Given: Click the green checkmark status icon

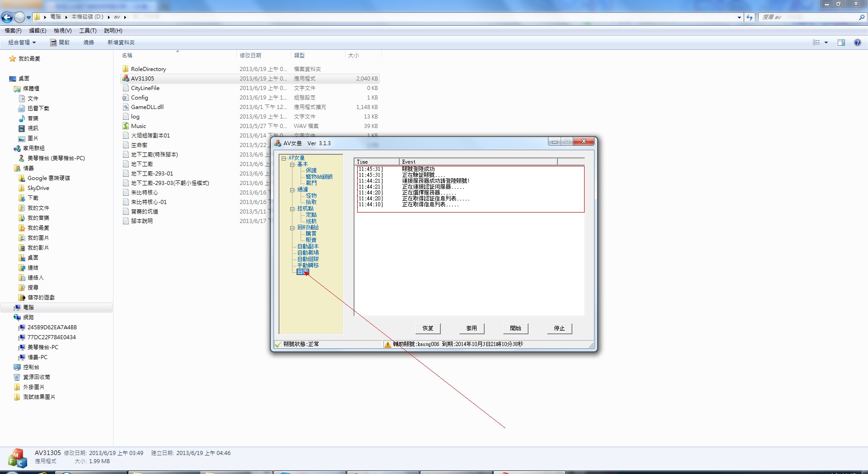Looking at the screenshot, I should [x=278, y=345].
